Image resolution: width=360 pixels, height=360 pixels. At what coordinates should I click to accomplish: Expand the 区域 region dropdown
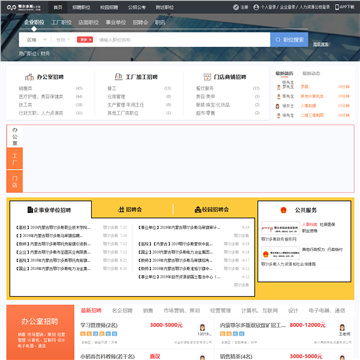tap(36, 40)
